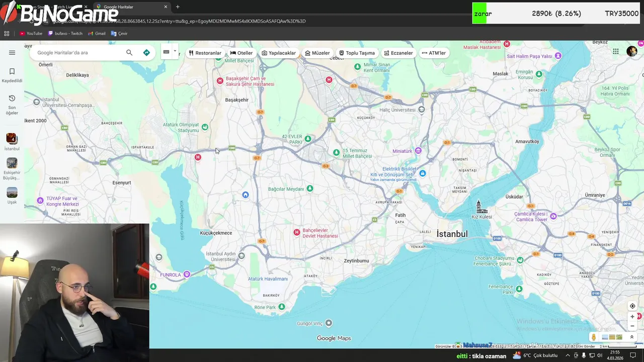Image resolution: width=644 pixels, height=362 pixels.
Task: Click the Başakşehir Çam ve Sakura hospital pin
Action: click(220, 81)
